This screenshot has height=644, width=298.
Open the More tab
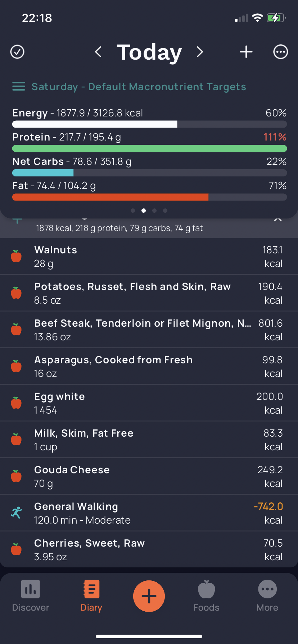click(267, 596)
